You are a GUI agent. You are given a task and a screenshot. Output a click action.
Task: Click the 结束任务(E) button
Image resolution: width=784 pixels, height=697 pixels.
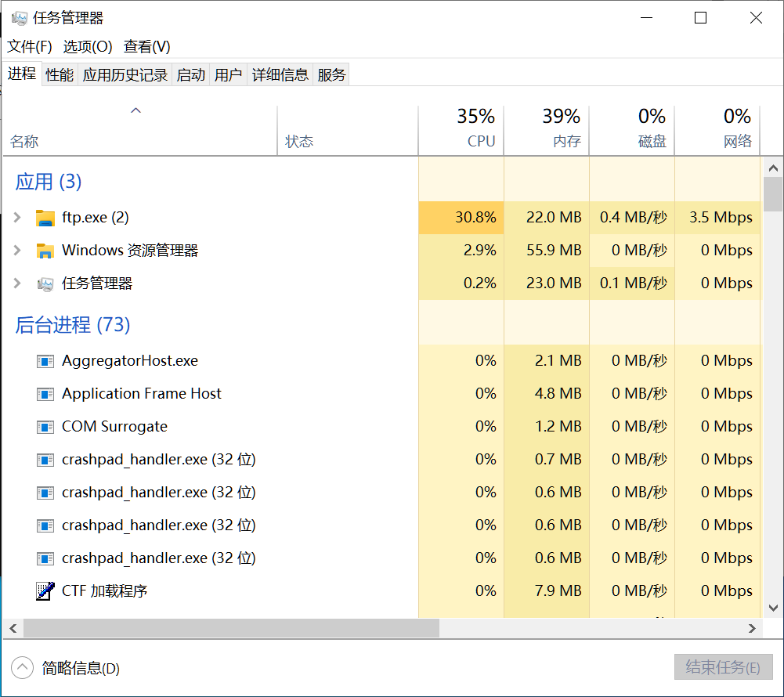[723, 668]
